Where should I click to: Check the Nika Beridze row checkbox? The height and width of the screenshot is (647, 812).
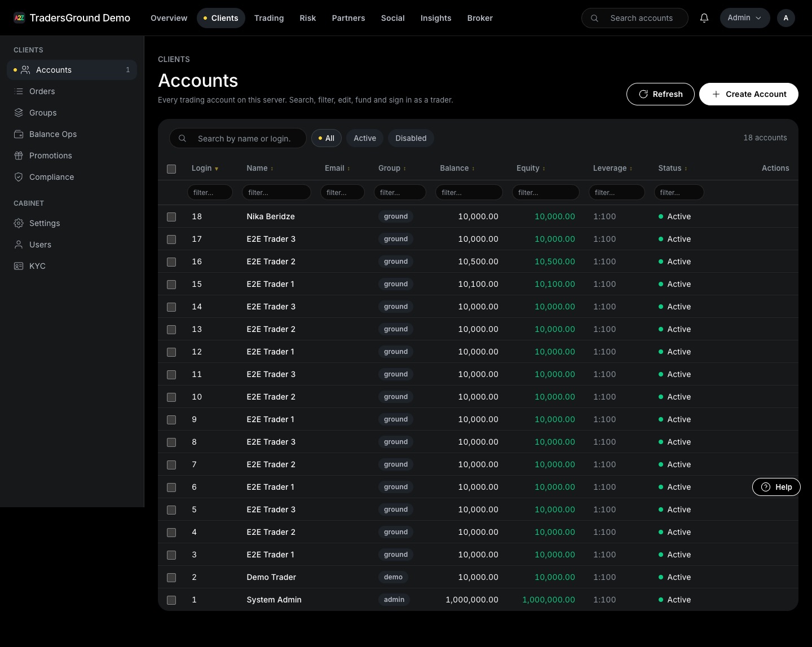coord(171,217)
